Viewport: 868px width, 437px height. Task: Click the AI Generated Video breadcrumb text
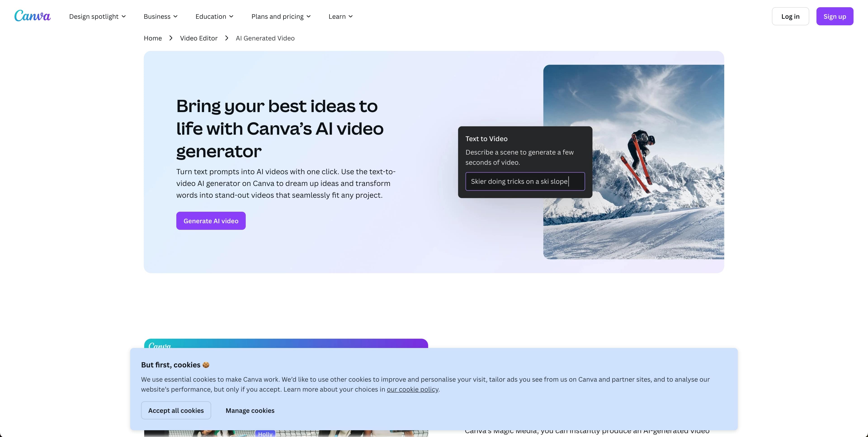pos(265,38)
